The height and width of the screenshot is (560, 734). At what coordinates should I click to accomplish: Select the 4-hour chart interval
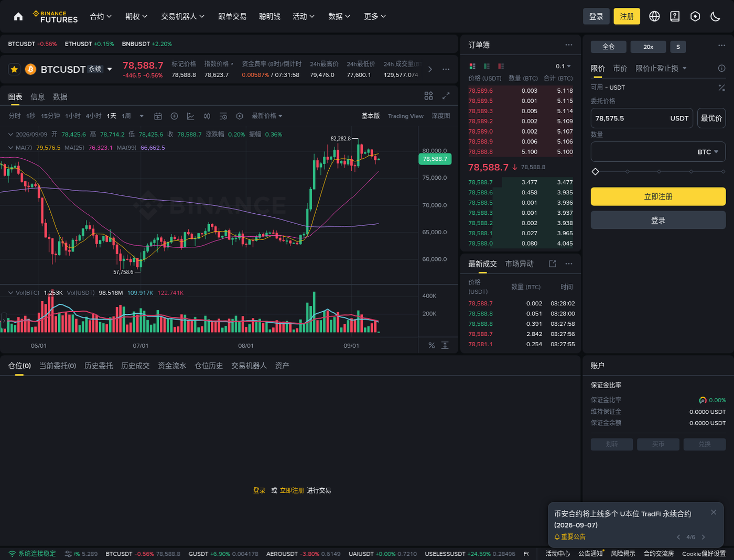tap(94, 116)
